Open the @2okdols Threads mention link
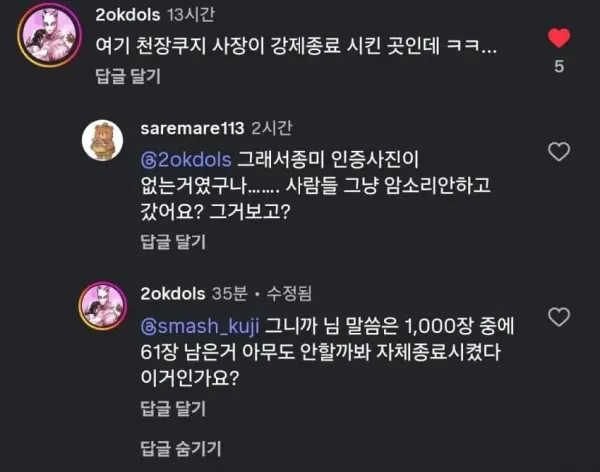Screen dimensions: 600x472 click(186, 160)
